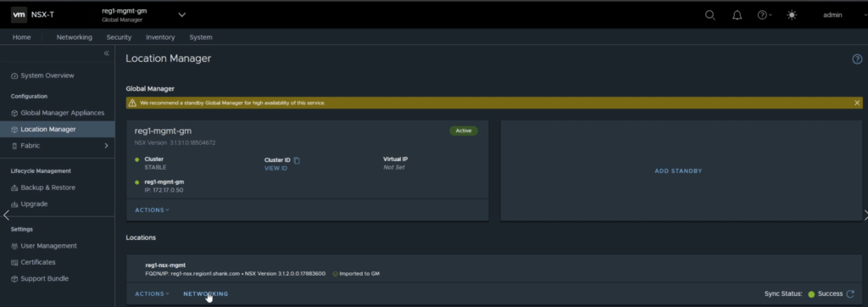Collapse the sidebar with double chevron icon
868x307 pixels.
[106, 53]
